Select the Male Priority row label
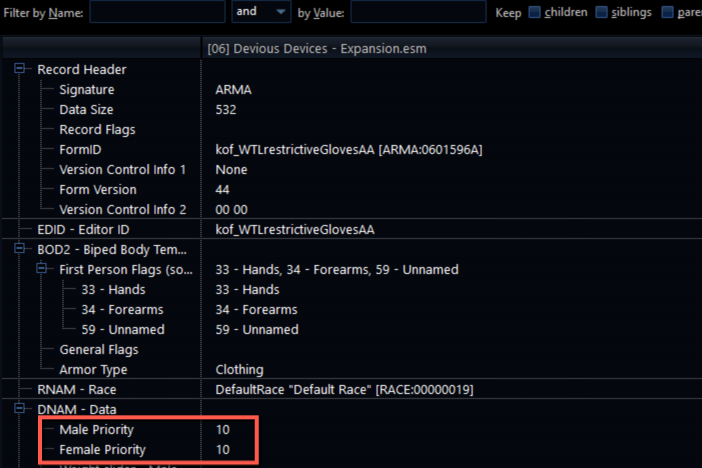702x468 pixels. click(96, 430)
